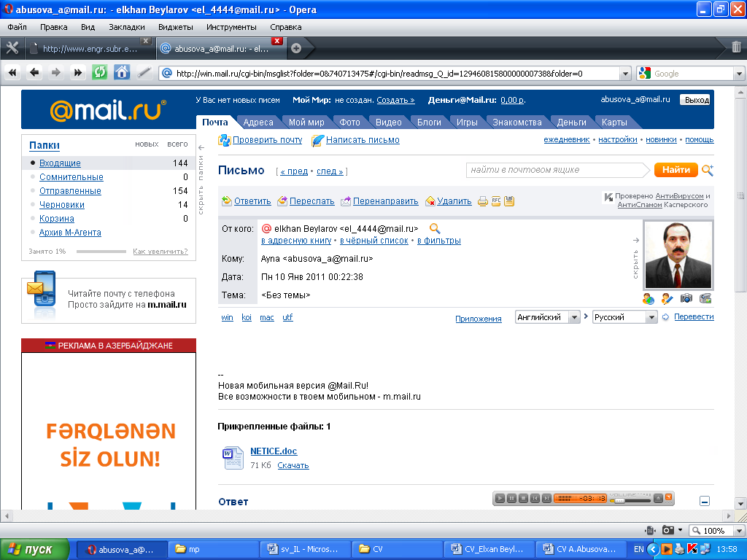Viewport: 747px width, 560px height.
Task: Reload the page with the green refresh icon
Action: (x=99, y=73)
